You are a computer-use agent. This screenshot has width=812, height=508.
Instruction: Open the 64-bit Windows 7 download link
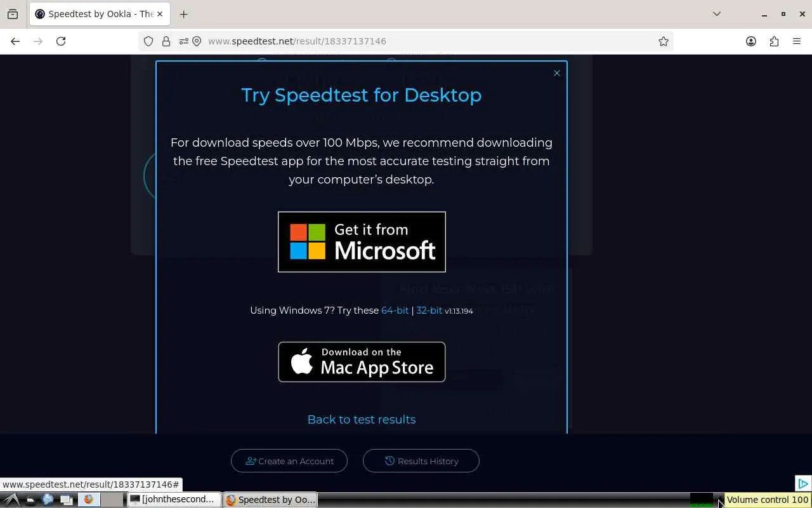pos(395,311)
